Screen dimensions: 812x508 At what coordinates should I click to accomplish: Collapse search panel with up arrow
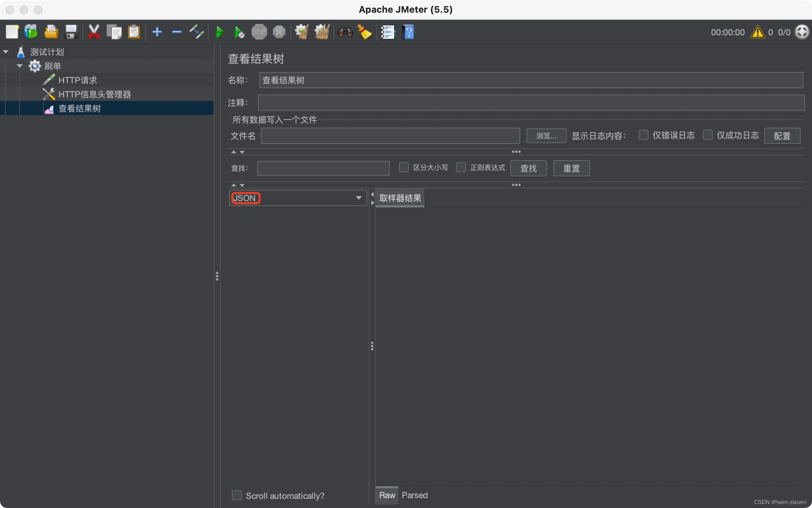tap(233, 185)
